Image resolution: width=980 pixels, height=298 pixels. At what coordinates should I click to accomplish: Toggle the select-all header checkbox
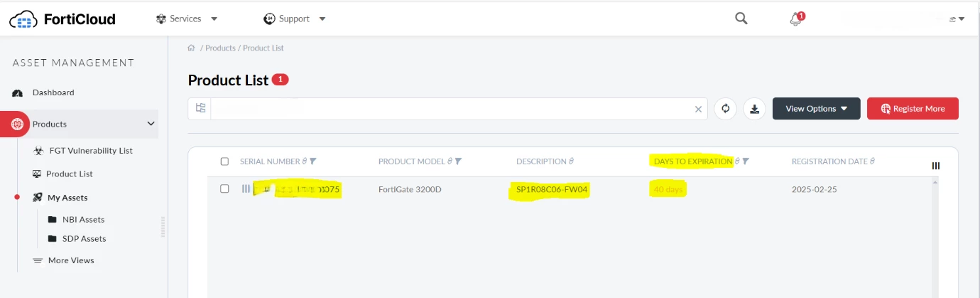tap(224, 161)
